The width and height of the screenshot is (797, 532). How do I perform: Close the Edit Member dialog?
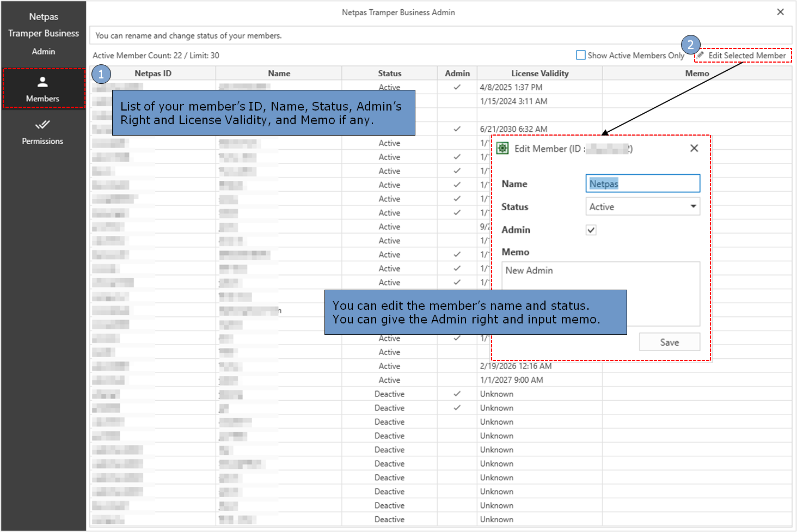click(694, 148)
